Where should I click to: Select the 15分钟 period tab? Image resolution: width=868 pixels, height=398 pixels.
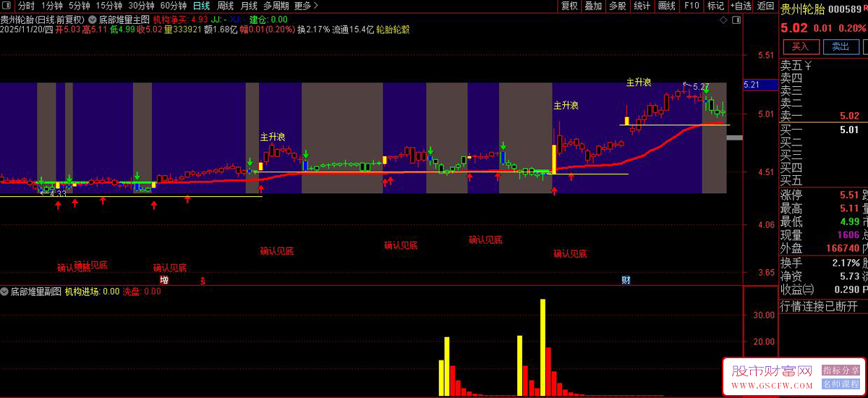[x=109, y=6]
